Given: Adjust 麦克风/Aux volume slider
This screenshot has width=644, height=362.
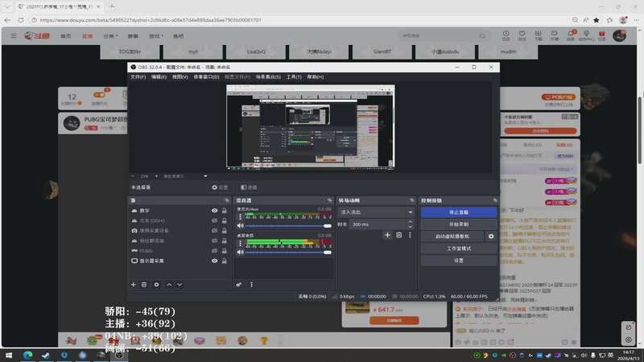Looking at the screenshot, I should click(x=288, y=226).
